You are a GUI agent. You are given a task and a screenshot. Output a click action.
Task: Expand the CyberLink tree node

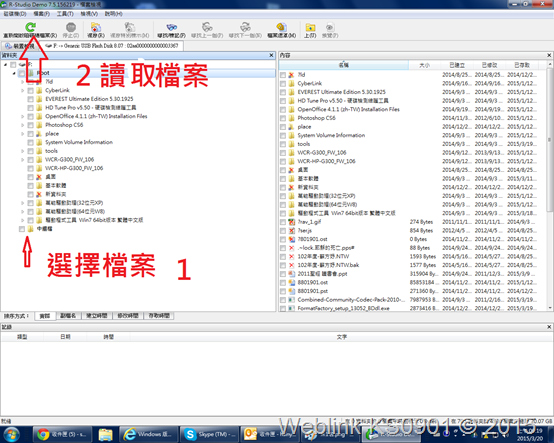pyautogui.click(x=23, y=91)
